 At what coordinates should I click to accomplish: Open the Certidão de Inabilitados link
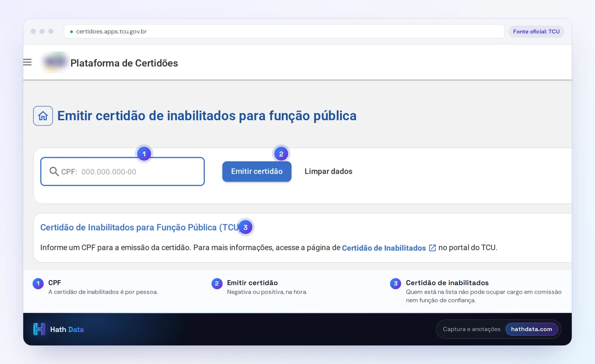click(384, 248)
